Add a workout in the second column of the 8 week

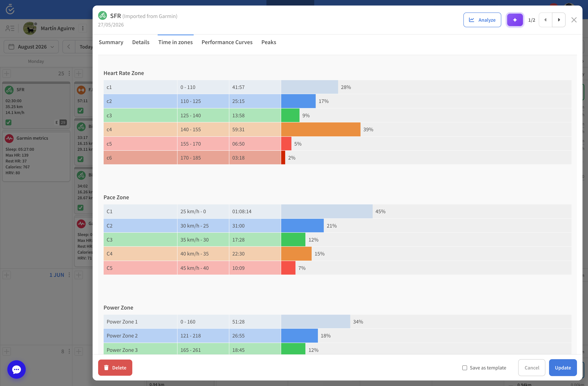coord(79,351)
